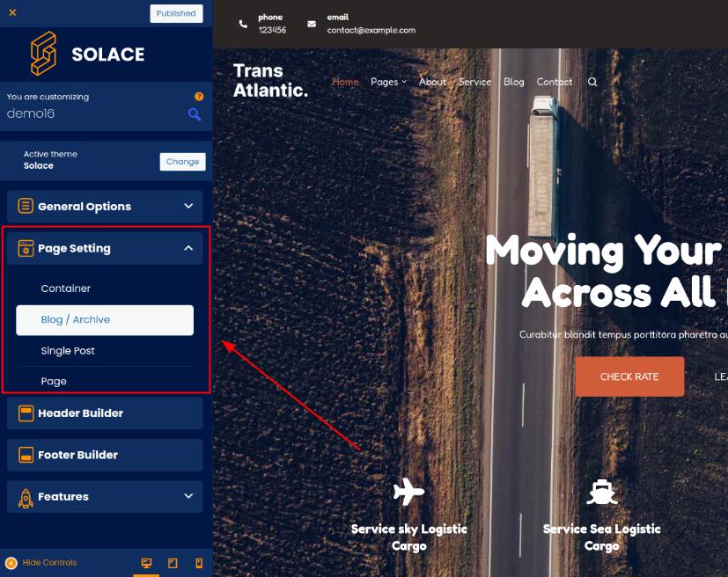728x577 pixels.
Task: Open the Pages dropdown in navigation
Action: 388,82
